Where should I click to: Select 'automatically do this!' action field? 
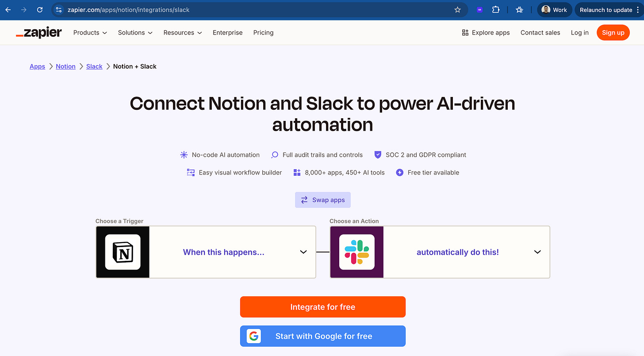click(440, 252)
